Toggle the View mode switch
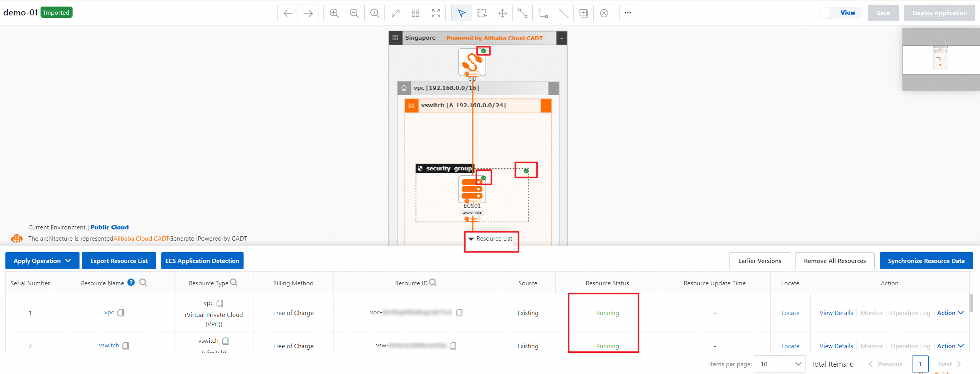Image resolution: width=980 pixels, height=374 pixels. 826,13
